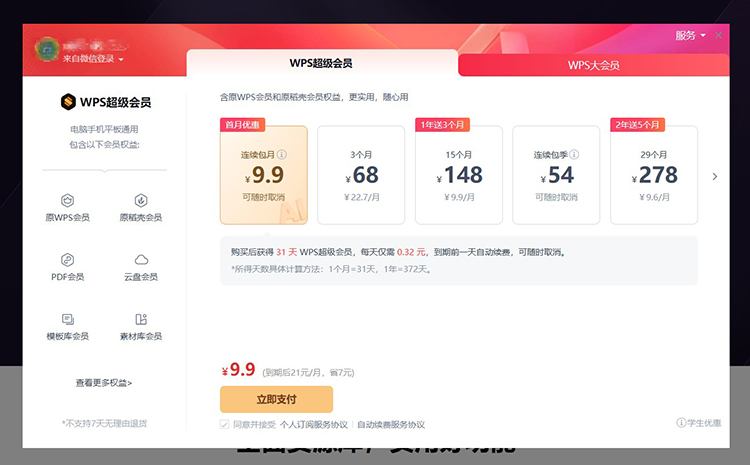Click the 首月优惠 badge
Screen dimensions: 750x465
click(243, 124)
